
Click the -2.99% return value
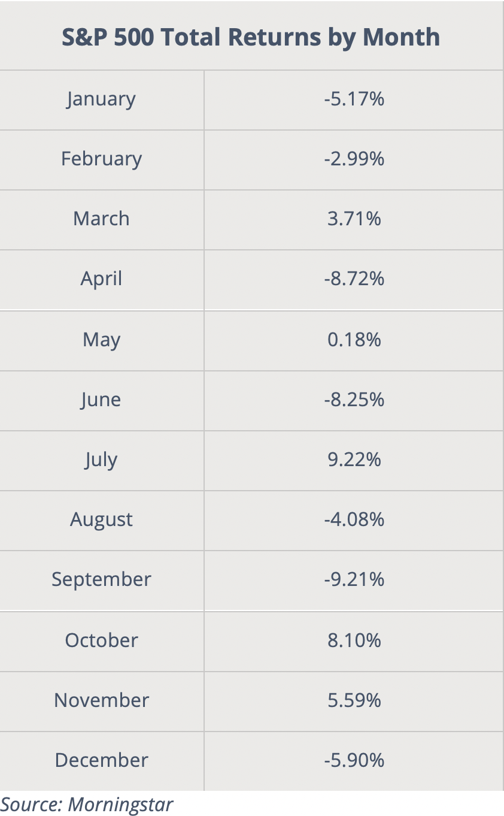(354, 159)
